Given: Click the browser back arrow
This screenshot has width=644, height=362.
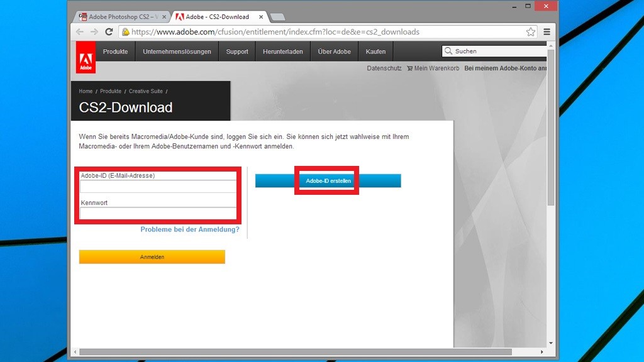Looking at the screenshot, I should pyautogui.click(x=80, y=32).
